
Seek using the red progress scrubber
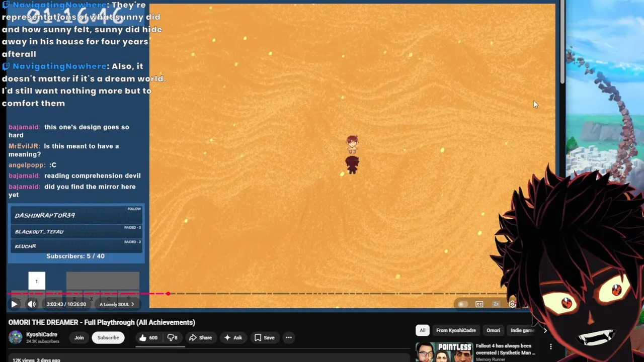[168, 294]
